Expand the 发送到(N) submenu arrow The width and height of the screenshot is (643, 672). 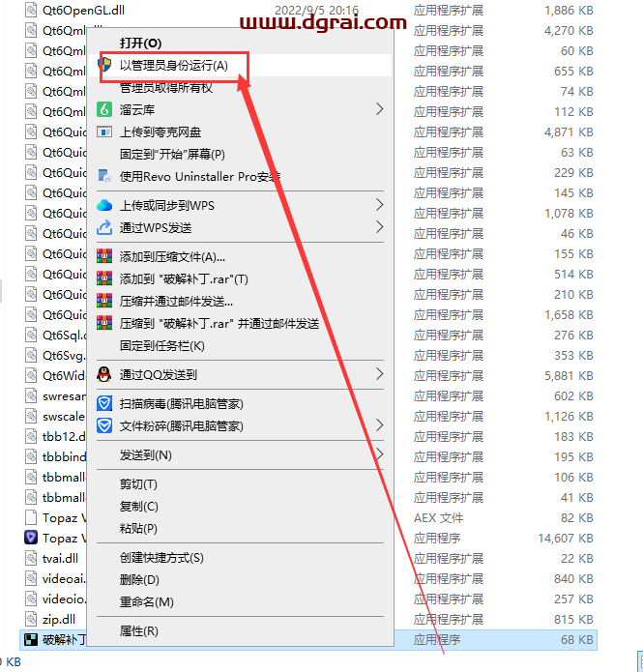pos(379,453)
